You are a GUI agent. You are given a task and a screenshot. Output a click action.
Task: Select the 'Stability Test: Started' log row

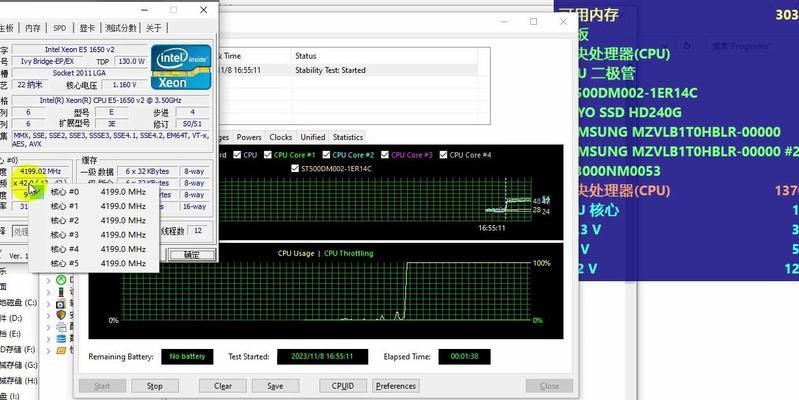click(x=349, y=70)
